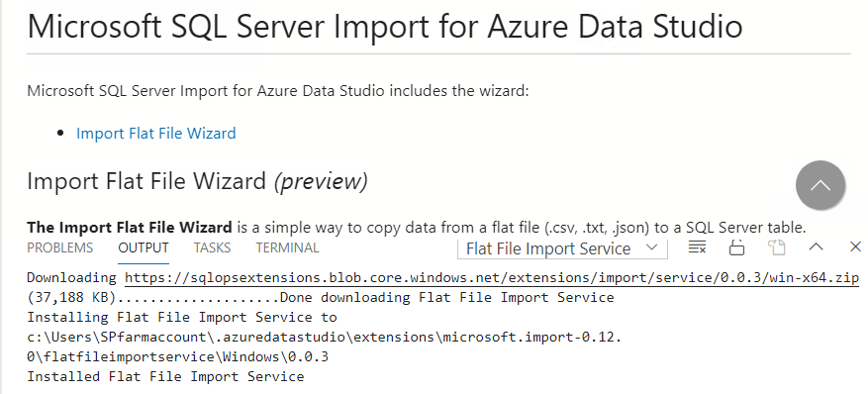Viewport: 868px width, 394px height.
Task: Click the grayed-out open log file icon
Action: click(777, 247)
